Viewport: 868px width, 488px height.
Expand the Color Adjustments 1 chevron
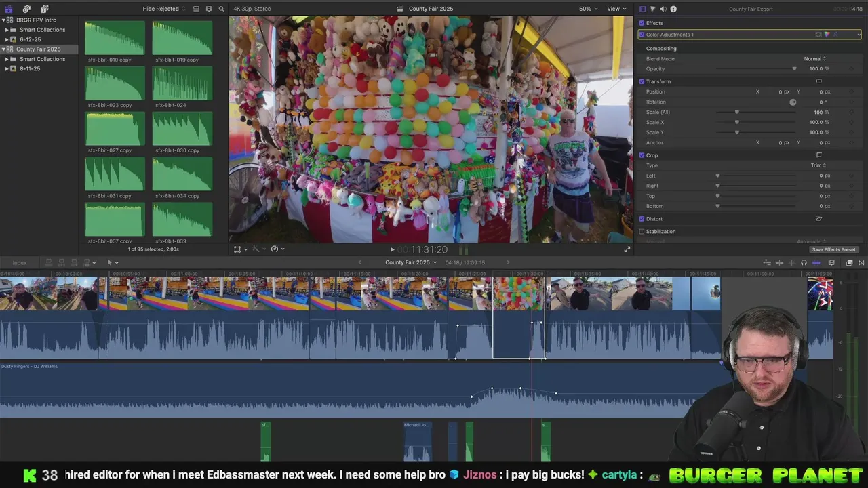[x=859, y=35]
